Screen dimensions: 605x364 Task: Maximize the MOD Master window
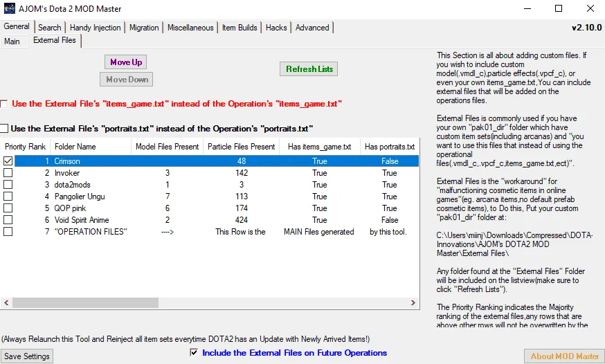click(x=559, y=8)
